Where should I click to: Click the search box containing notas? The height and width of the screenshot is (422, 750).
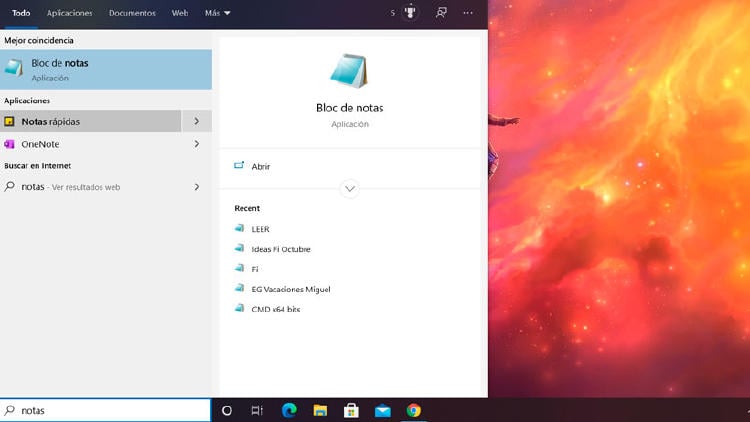point(110,410)
